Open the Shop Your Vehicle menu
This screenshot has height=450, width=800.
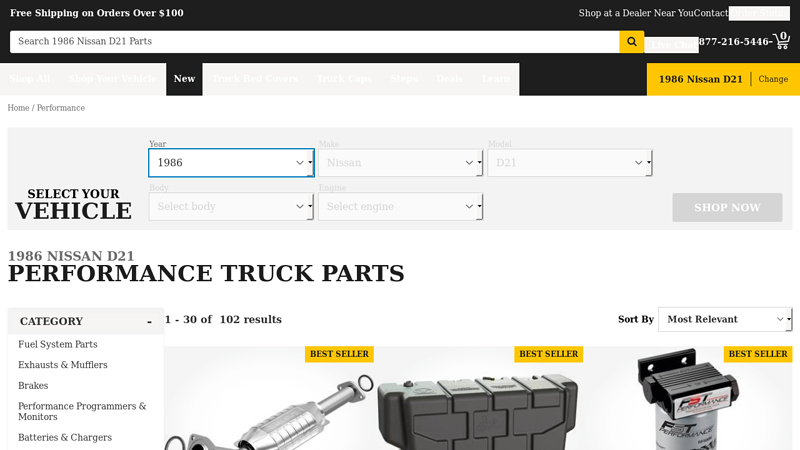[113, 79]
